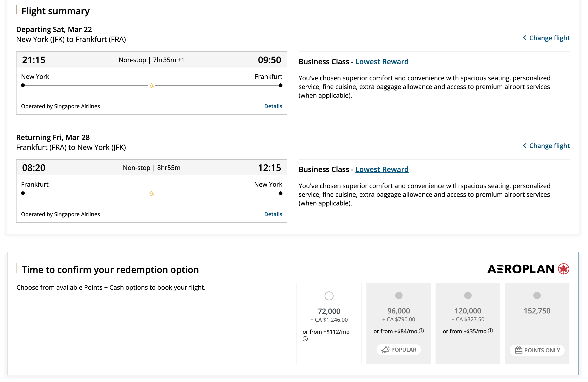Click Operated by Singapore Airlines on the departing flight

60,106
